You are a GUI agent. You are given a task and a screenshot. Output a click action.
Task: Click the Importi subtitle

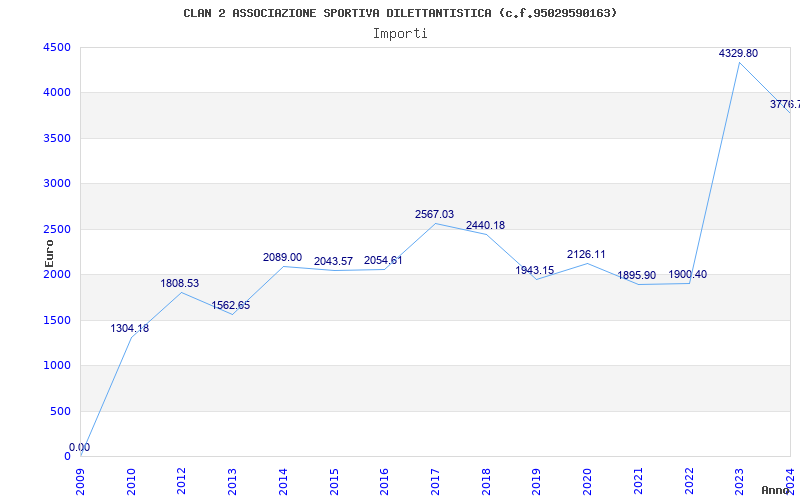click(400, 34)
